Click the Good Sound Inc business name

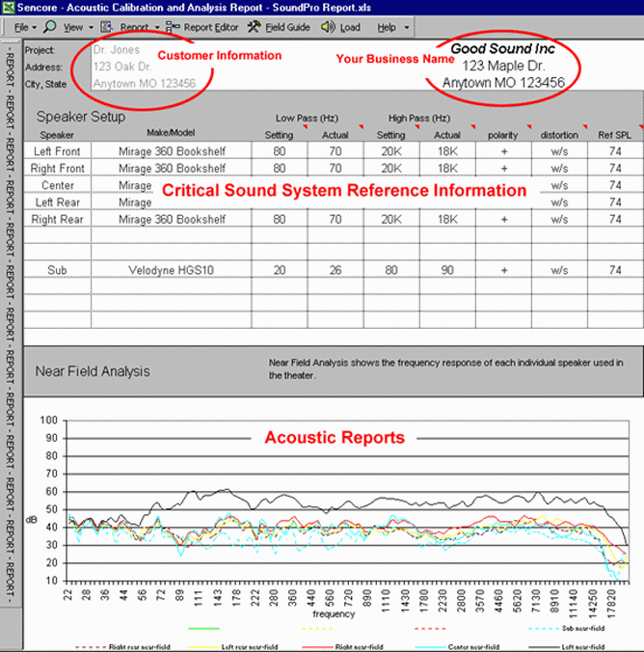tap(502, 48)
